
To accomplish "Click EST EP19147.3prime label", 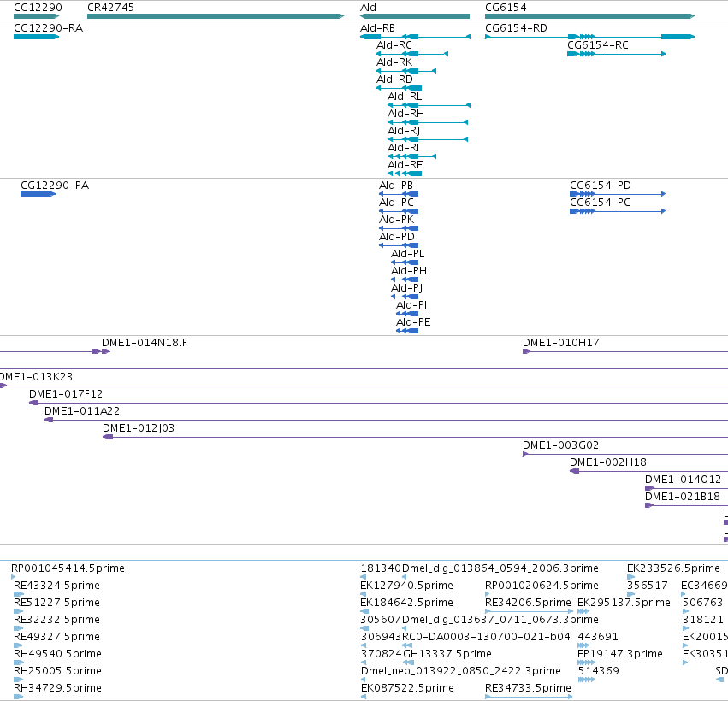I will click(x=620, y=654).
